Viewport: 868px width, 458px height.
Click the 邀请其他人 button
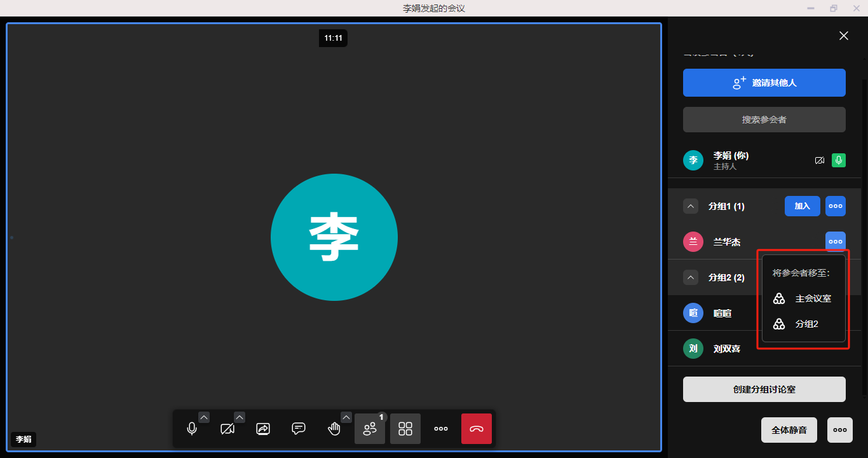[x=764, y=83]
